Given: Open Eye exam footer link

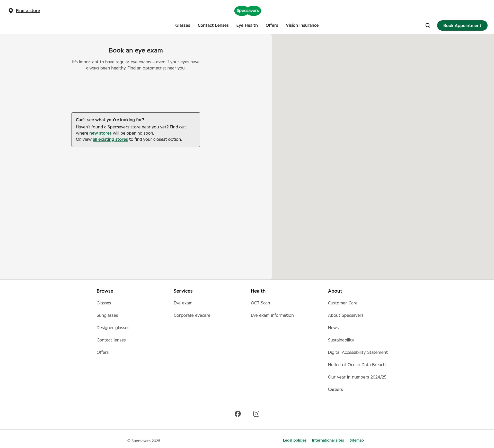Looking at the screenshot, I should click(x=183, y=303).
